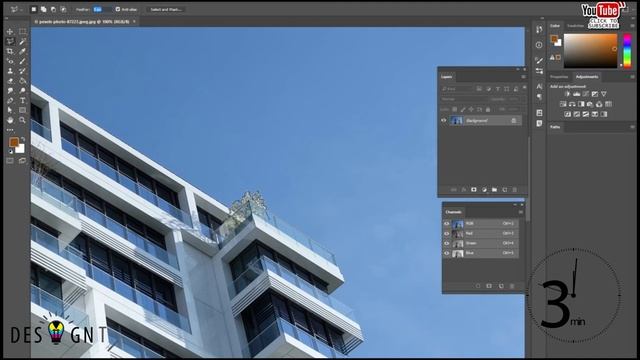
Task: Select the Paint Bucket tool
Action: (22, 81)
